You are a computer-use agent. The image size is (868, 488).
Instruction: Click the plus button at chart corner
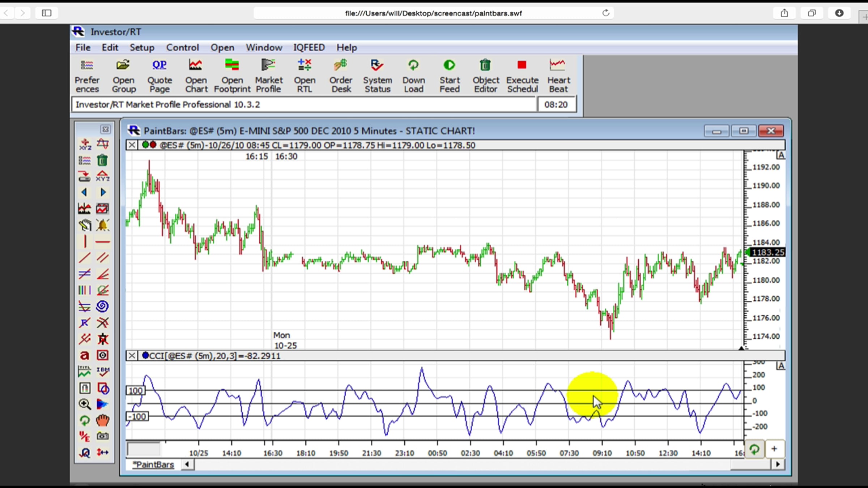[774, 449]
